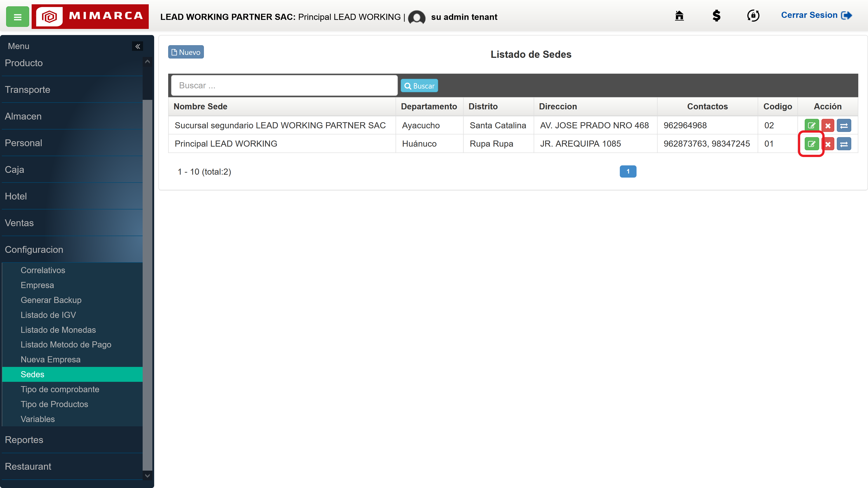Switch to Sucursal segundario sede
The image size is (868, 488).
click(x=844, y=126)
